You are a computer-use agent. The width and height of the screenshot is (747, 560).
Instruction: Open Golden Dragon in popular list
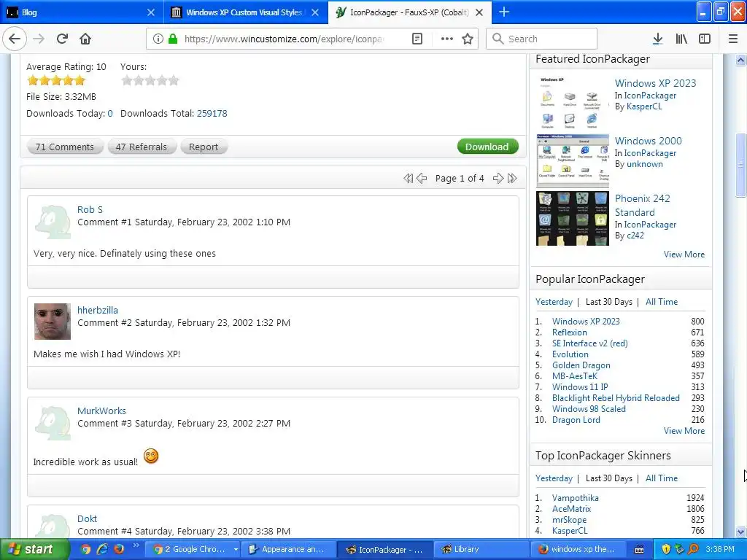click(x=581, y=365)
